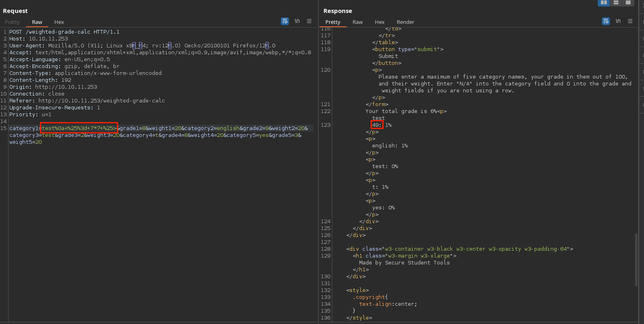Click 'Your total grade is 6%' response text

point(401,111)
